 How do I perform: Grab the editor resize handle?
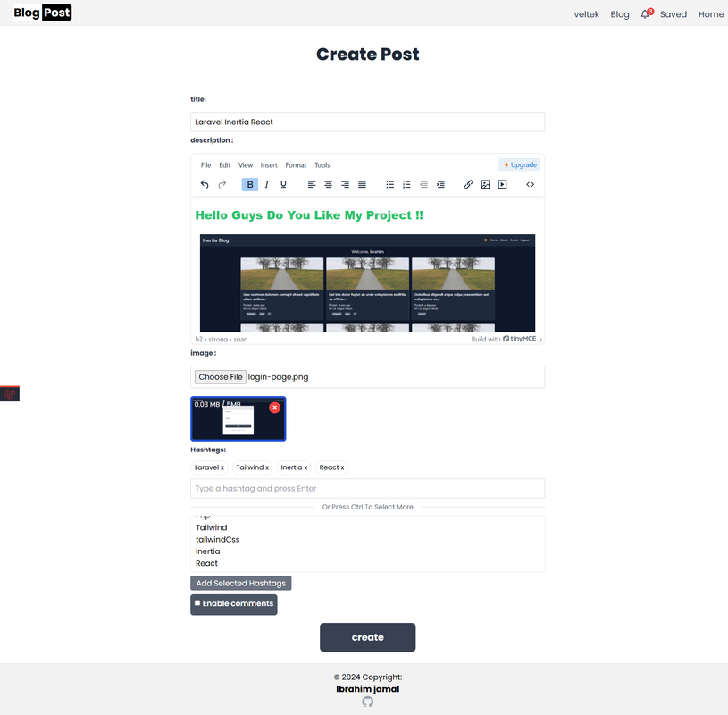(x=540, y=339)
